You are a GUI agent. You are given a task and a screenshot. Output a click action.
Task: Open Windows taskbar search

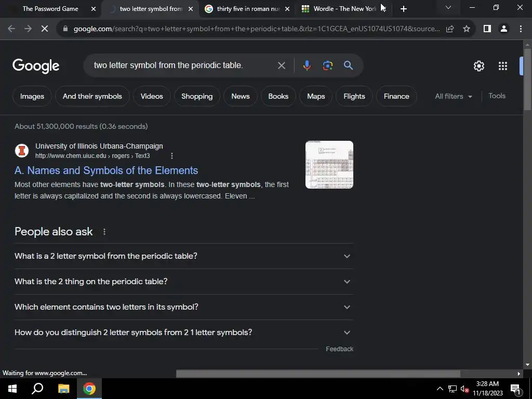(37, 389)
